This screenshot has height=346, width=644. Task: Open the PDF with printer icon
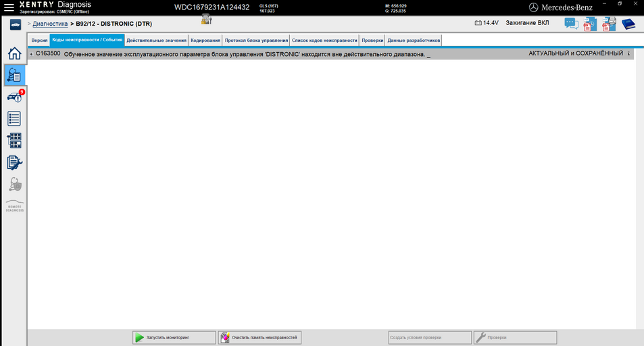[x=609, y=24]
